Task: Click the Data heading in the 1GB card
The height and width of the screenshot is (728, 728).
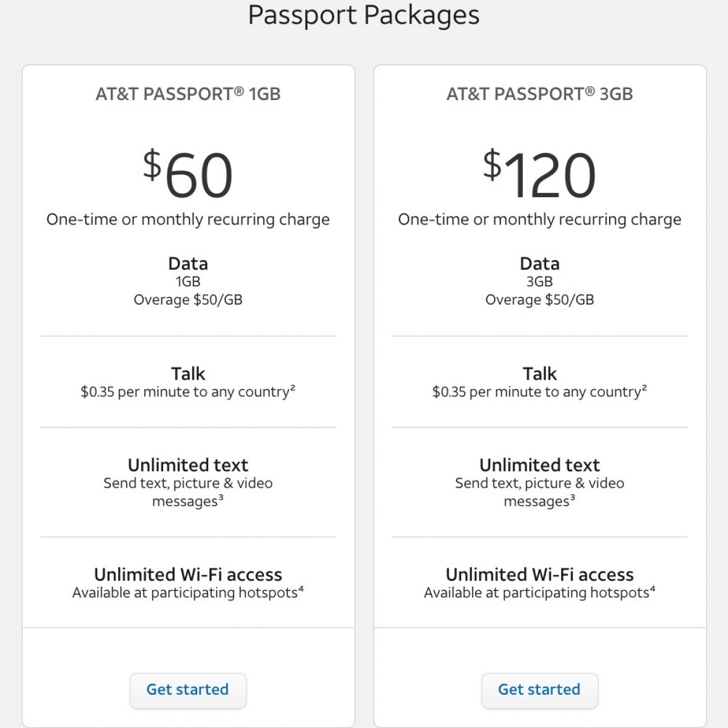Action: (188, 263)
